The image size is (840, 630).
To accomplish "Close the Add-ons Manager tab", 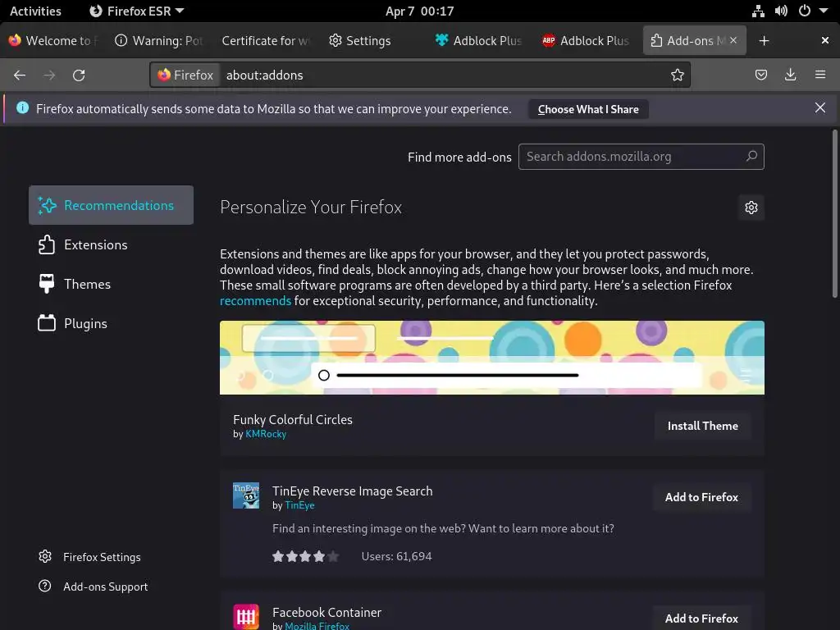I will pos(733,40).
